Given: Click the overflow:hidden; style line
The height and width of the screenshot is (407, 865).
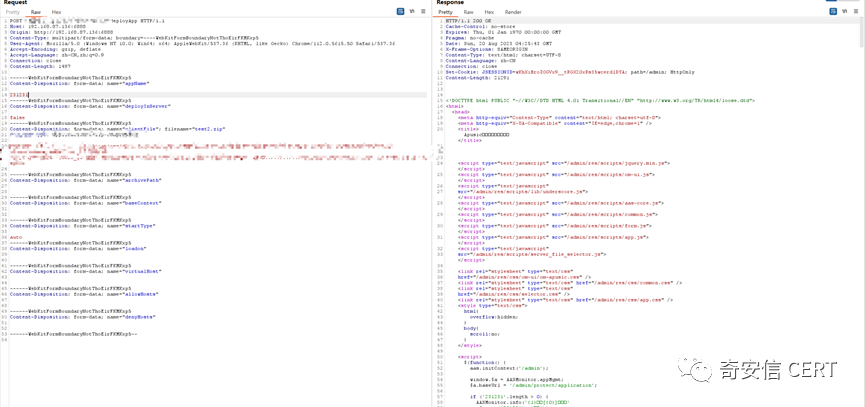Looking at the screenshot, I should (x=494, y=317).
